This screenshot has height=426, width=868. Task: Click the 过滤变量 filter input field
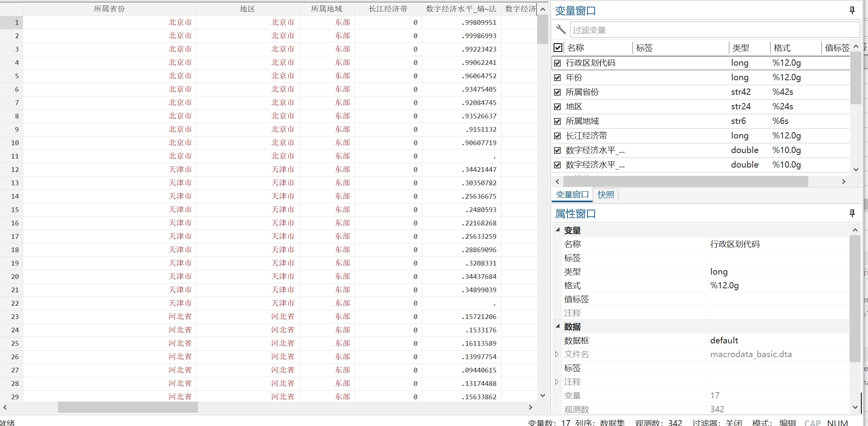point(714,30)
